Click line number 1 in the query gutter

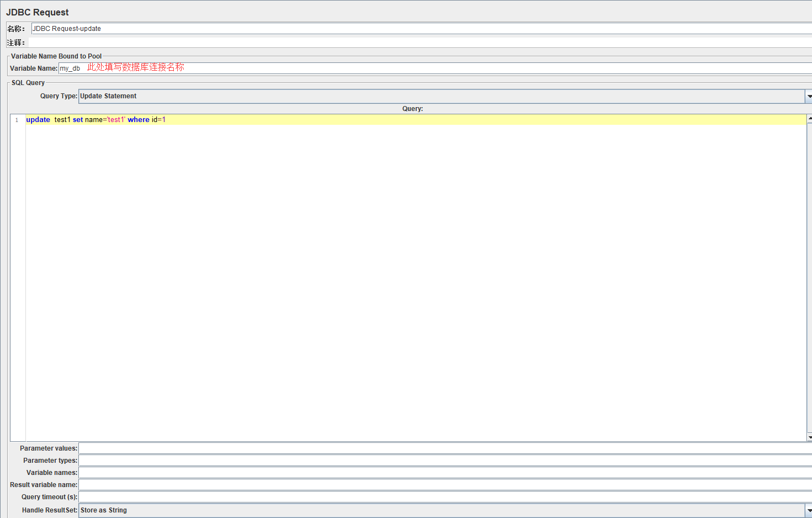[17, 119]
